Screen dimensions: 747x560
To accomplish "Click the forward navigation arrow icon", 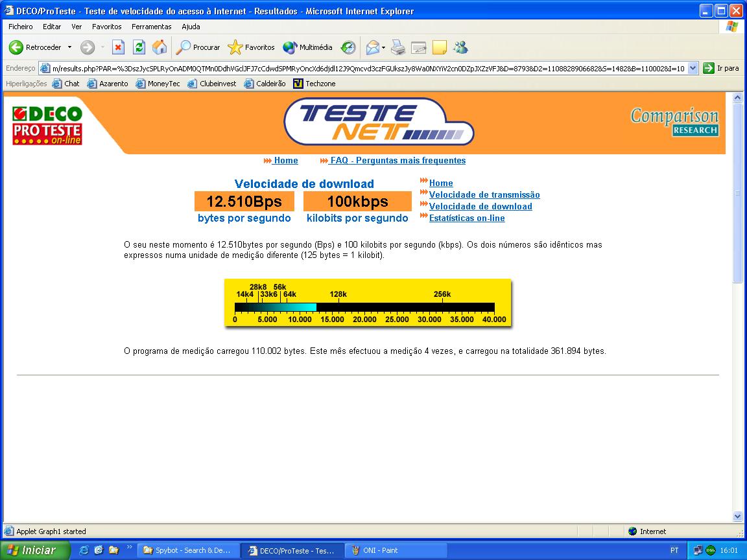I will (x=87, y=47).
